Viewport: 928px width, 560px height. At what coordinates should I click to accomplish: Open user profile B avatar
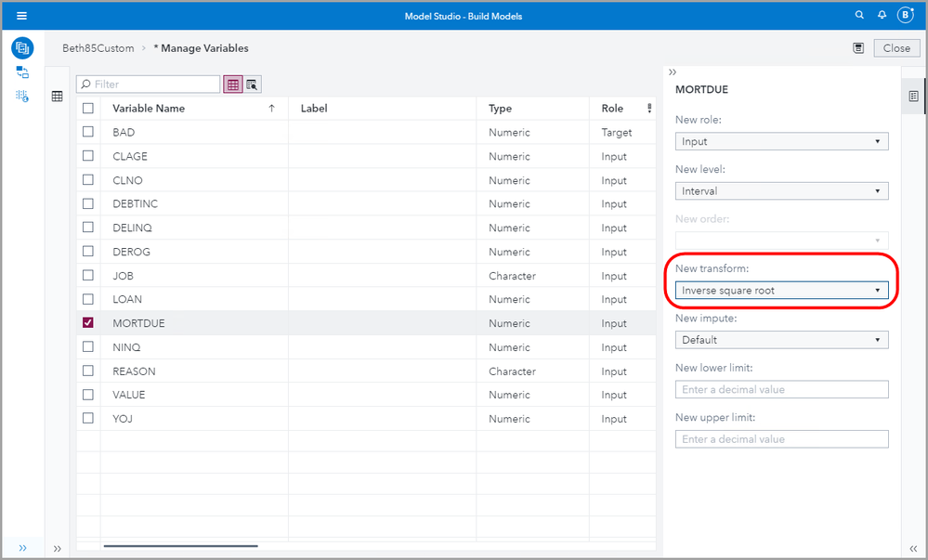(906, 16)
